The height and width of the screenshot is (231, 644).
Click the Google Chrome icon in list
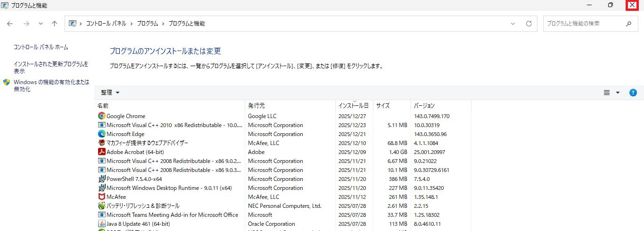point(101,116)
